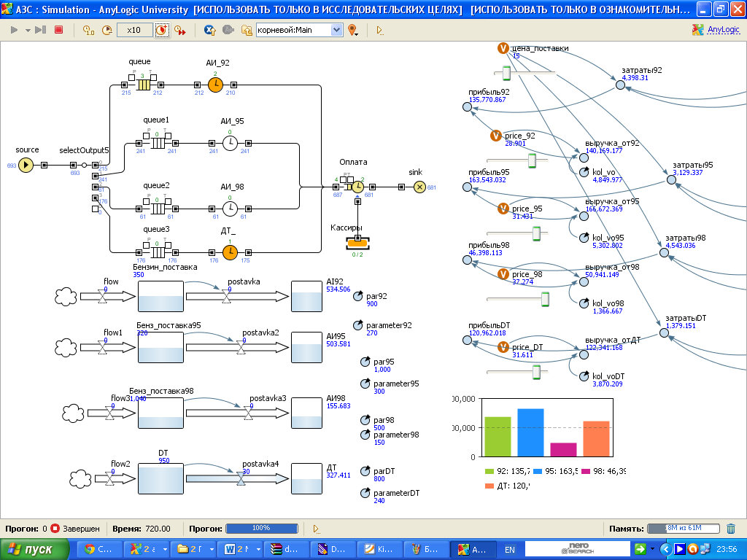Click the slow down simulation icon

(107, 30)
